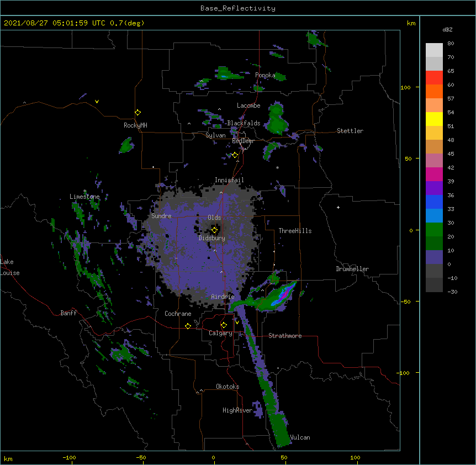
Task: Click the purple storm core east of Airdrie
Action: click(284, 294)
